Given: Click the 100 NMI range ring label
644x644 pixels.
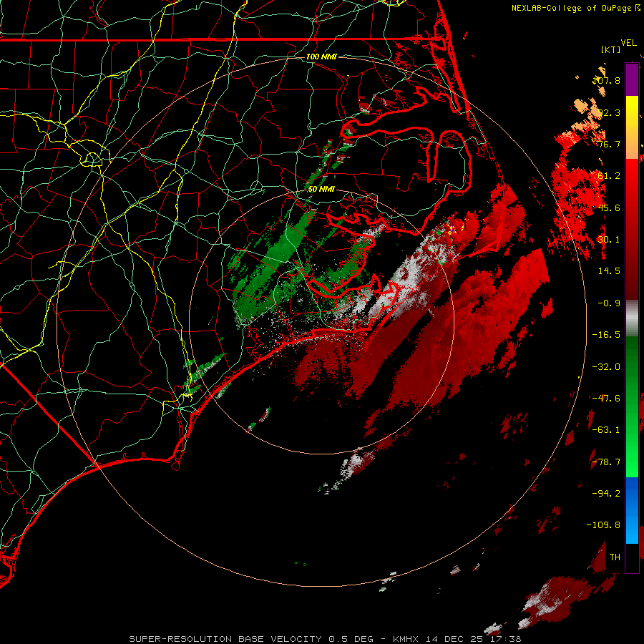Looking at the screenshot, I should (321, 57).
